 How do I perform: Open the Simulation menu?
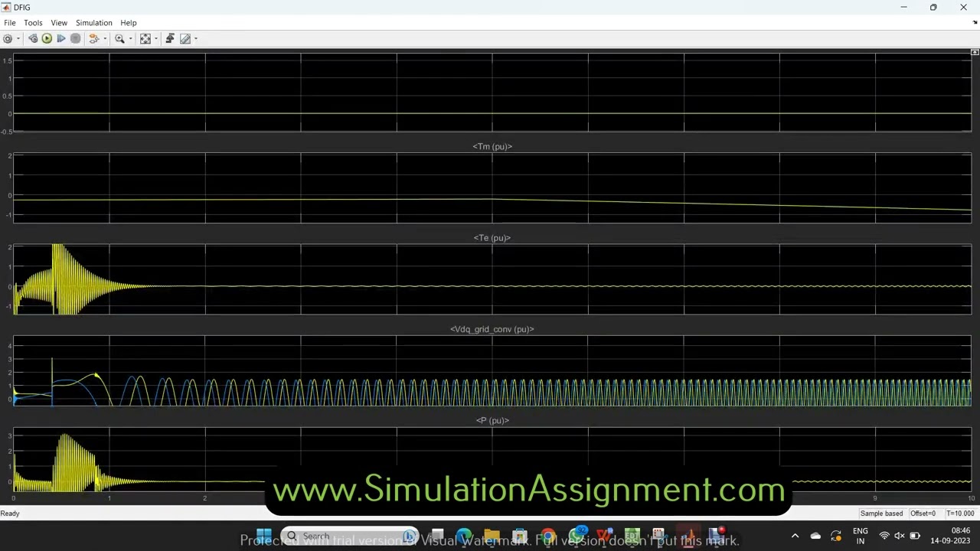(94, 23)
